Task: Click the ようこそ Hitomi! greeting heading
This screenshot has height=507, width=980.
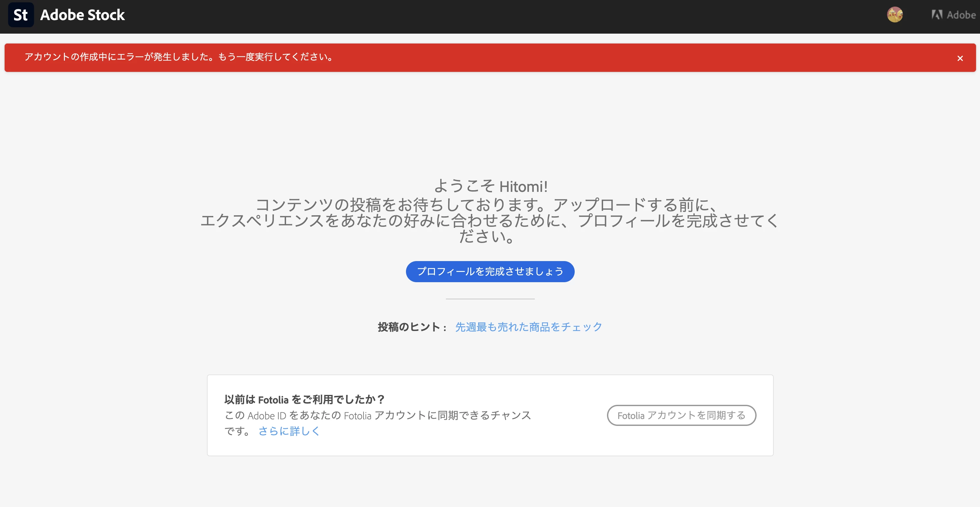Action: 490,187
